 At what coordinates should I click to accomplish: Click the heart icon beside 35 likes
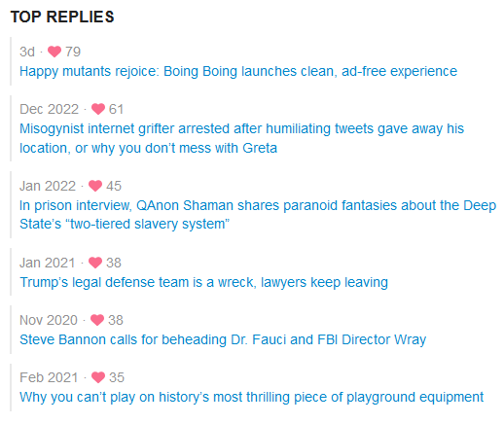click(x=98, y=377)
